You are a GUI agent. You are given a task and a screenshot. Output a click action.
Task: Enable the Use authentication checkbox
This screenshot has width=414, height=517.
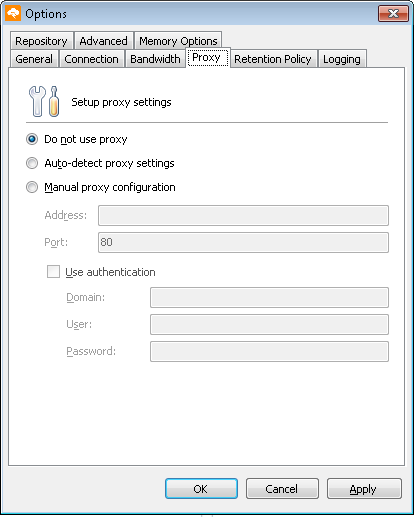tap(53, 272)
